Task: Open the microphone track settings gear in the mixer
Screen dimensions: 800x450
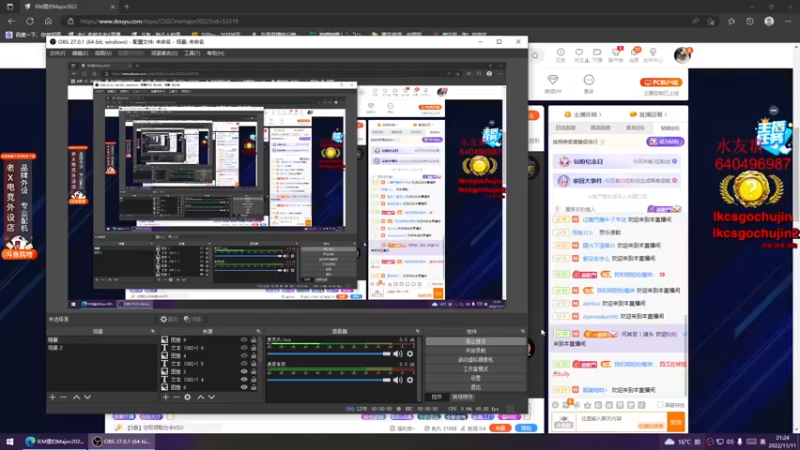Action: 410,354
